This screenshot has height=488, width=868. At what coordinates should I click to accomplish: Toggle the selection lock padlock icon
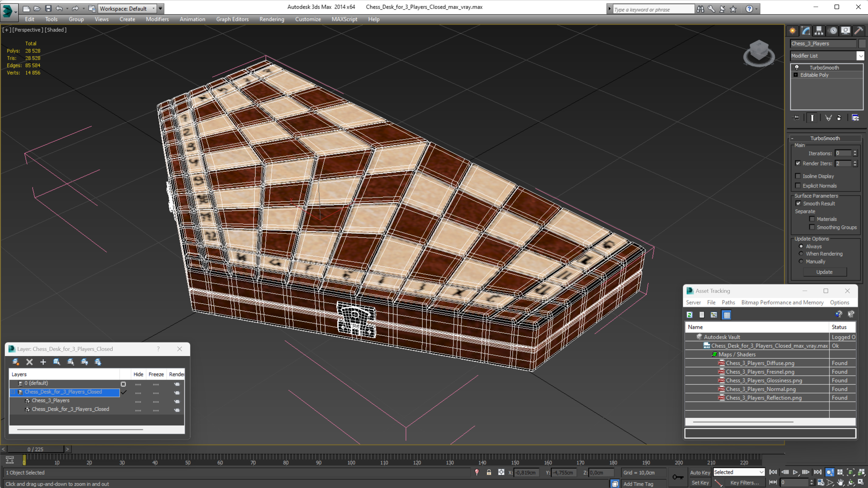[x=489, y=472]
